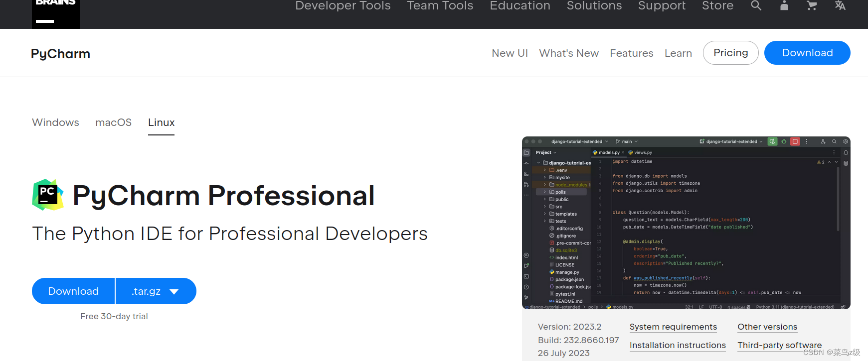Screen dimensions: 868x361
Task: Open the Installation instructions link
Action: click(x=678, y=345)
